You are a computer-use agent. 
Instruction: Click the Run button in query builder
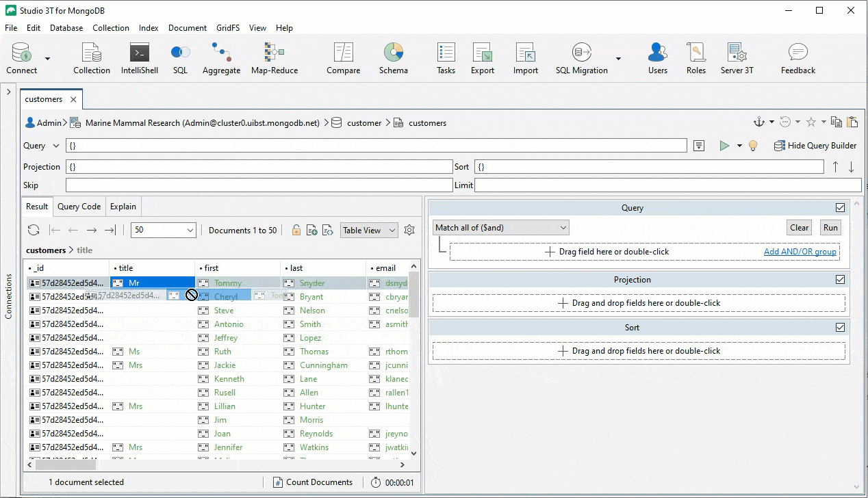830,228
